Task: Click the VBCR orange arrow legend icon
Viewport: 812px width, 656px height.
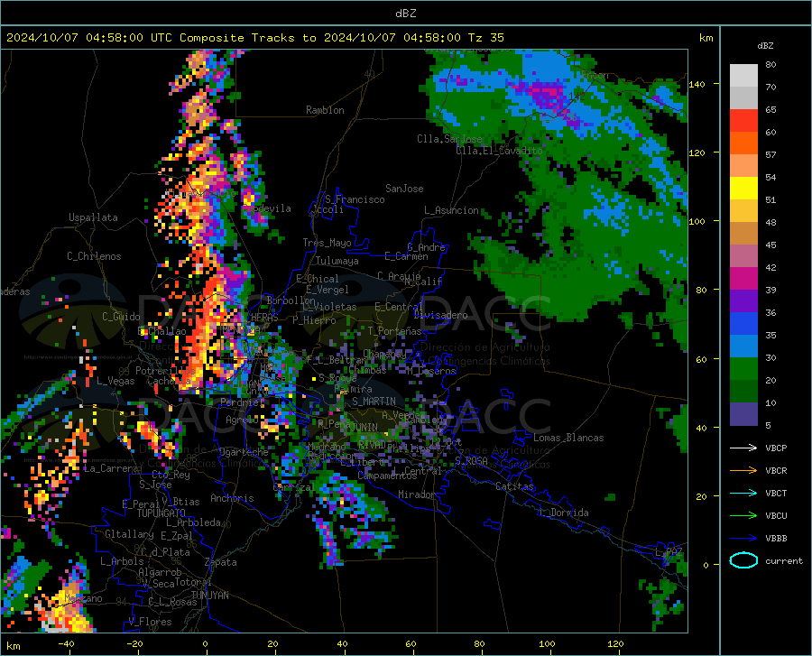Action: (x=743, y=470)
